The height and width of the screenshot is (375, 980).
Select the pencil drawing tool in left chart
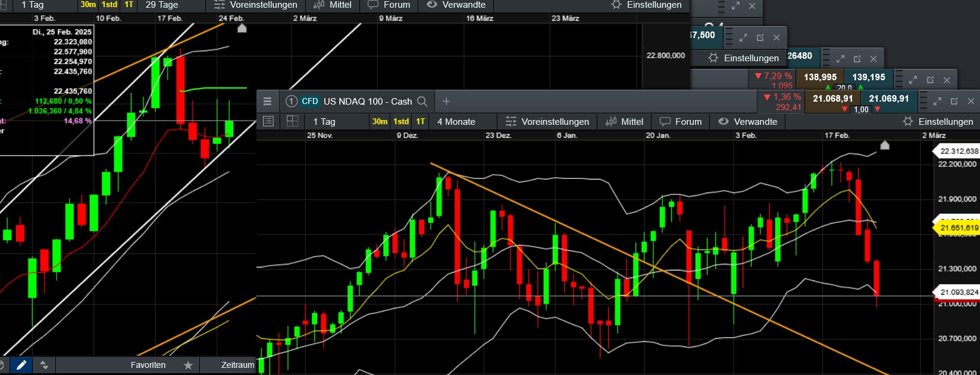tap(21, 365)
